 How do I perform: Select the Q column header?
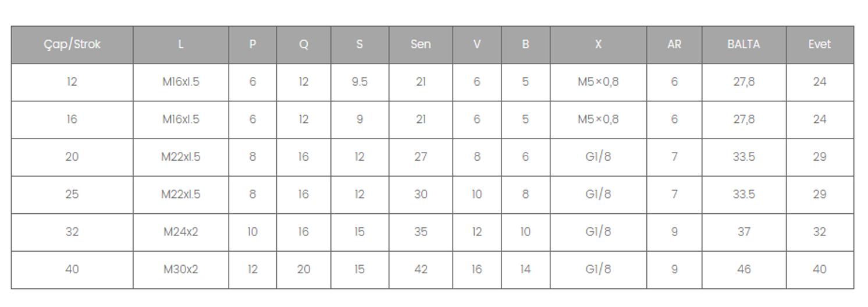pos(303,44)
